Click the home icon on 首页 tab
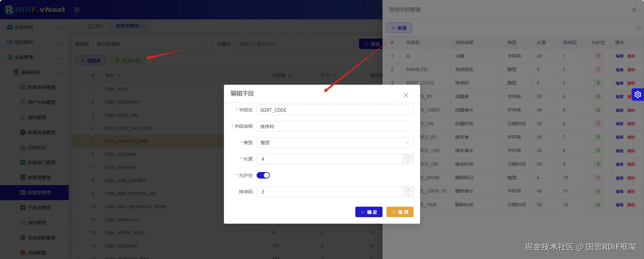 pos(91,26)
